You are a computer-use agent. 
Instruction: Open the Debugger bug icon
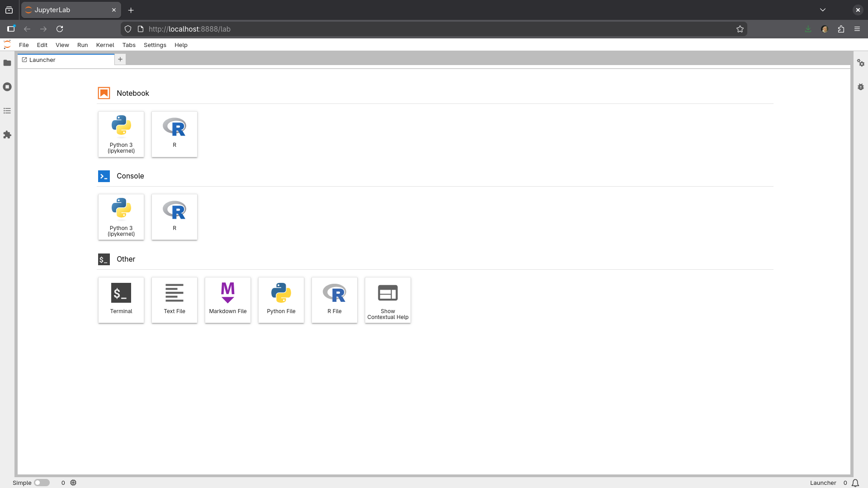tap(861, 87)
